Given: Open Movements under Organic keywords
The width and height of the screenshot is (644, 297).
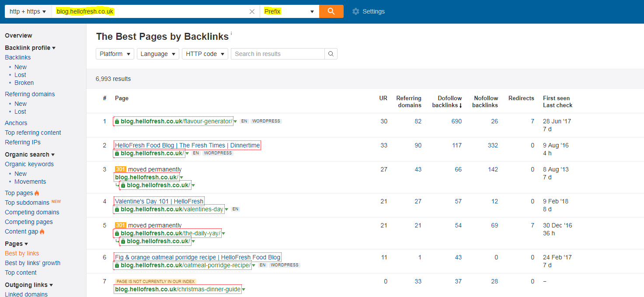Looking at the screenshot, I should [x=30, y=182].
